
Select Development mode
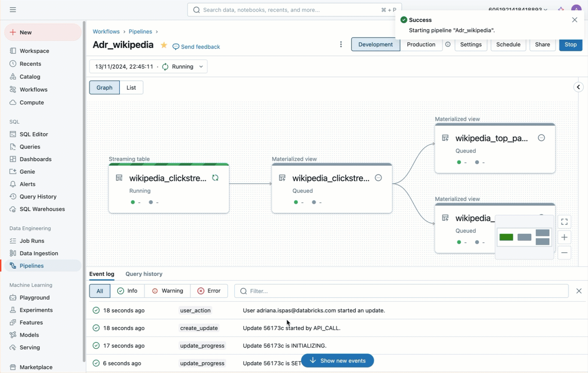[x=376, y=45]
